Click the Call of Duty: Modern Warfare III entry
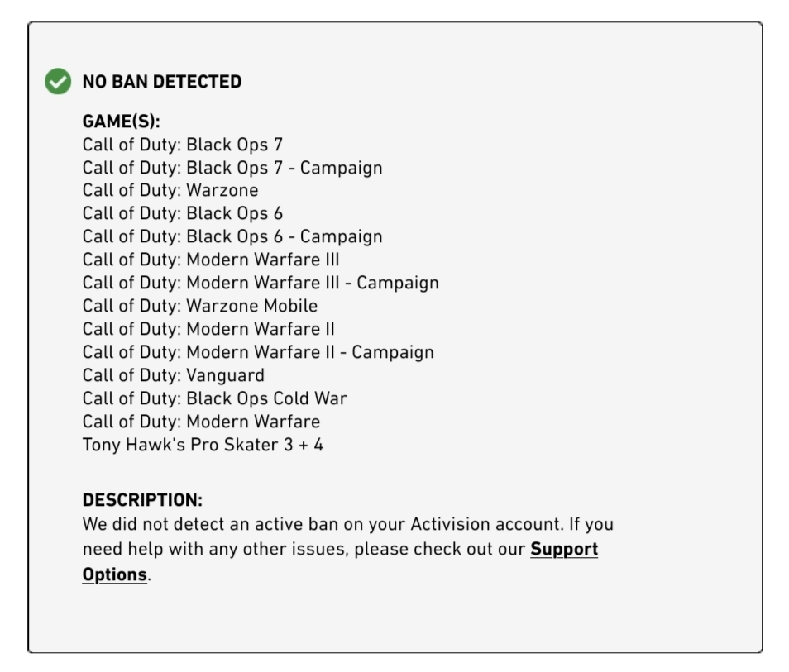This screenshot has width=789, height=672. coord(211,260)
